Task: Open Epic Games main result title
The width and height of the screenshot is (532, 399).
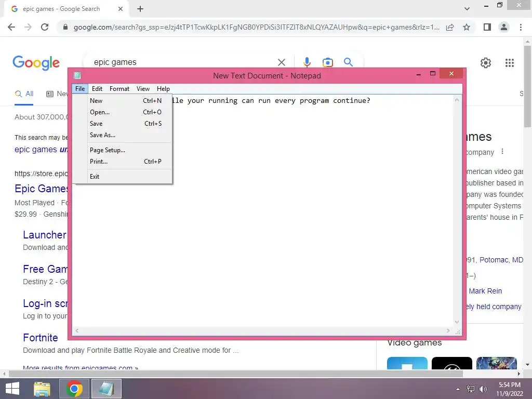Action: (41, 188)
